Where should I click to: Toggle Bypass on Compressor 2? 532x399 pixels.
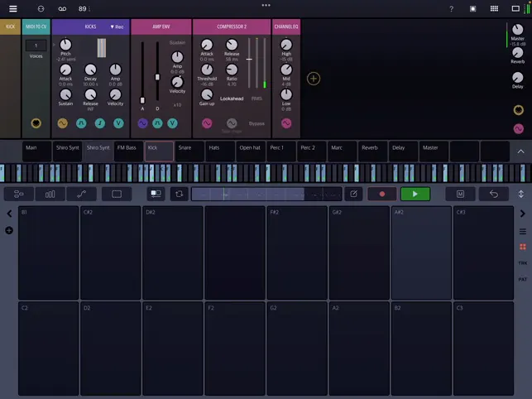(256, 123)
